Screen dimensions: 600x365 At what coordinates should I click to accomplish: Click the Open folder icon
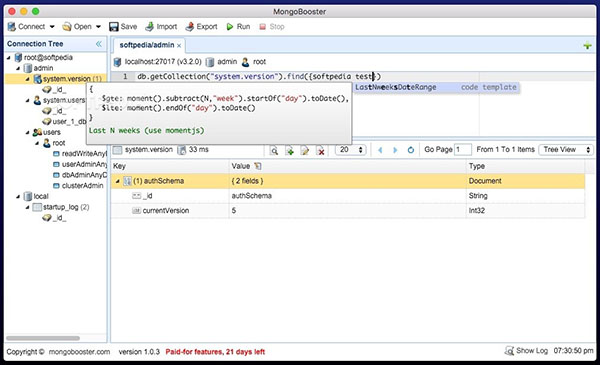(67, 26)
